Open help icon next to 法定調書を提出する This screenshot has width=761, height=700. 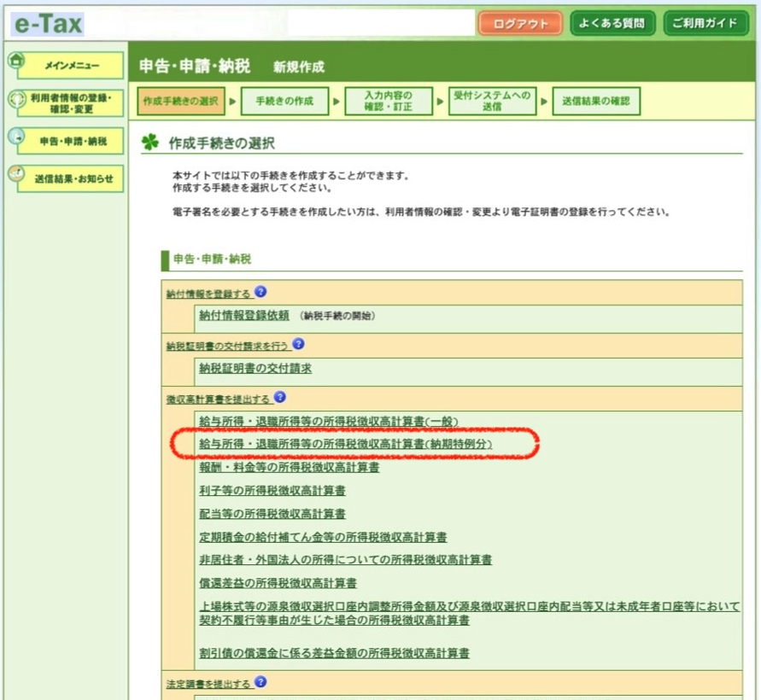pyautogui.click(x=260, y=682)
